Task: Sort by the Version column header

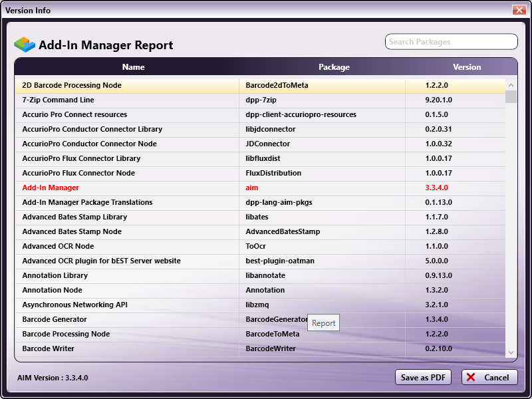Action: [467, 67]
